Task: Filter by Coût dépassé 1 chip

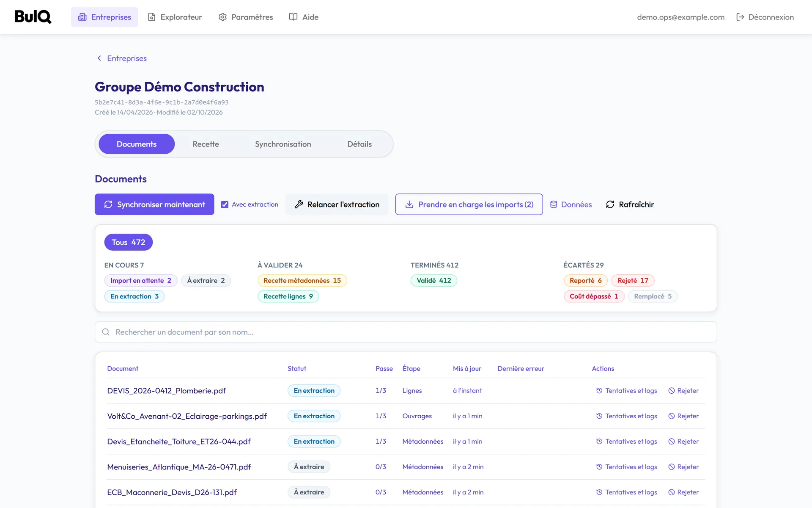Action: coord(594,296)
